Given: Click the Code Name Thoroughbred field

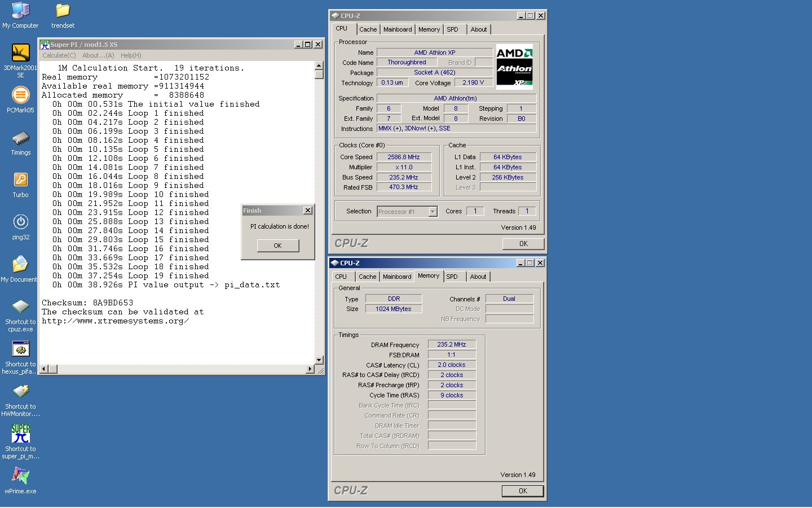Looking at the screenshot, I should [x=407, y=62].
